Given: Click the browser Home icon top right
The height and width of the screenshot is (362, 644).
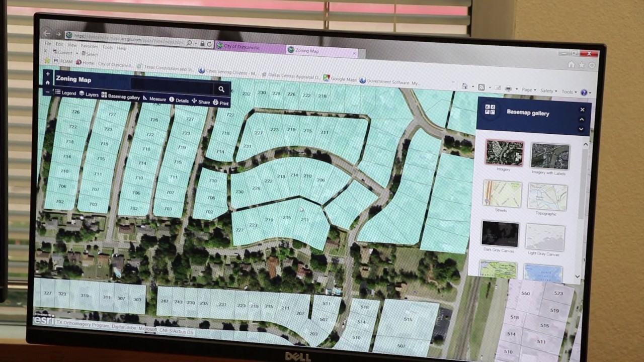Looking at the screenshot, I should pyautogui.click(x=571, y=64).
